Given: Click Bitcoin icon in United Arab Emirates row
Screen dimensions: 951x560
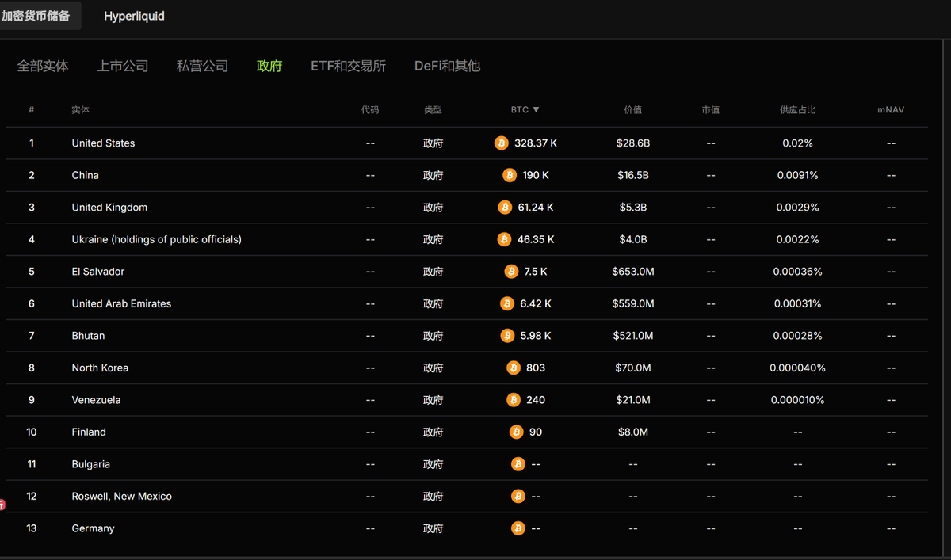Looking at the screenshot, I should (507, 303).
